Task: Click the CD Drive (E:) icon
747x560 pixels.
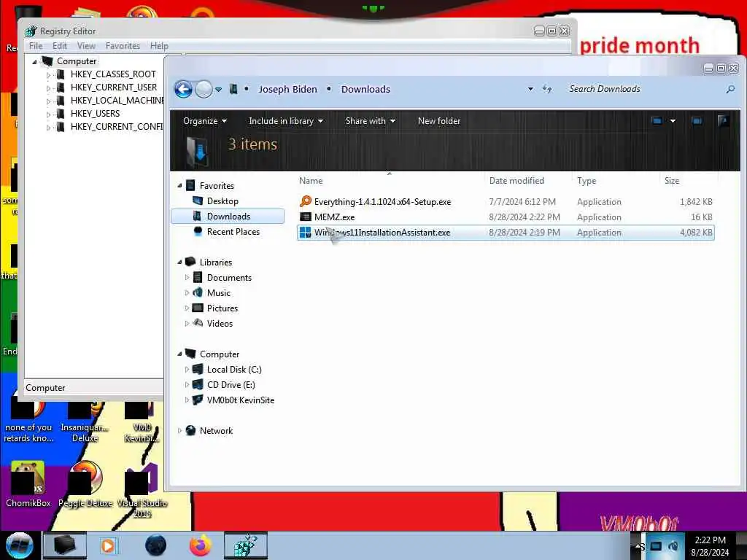Action: click(x=198, y=384)
